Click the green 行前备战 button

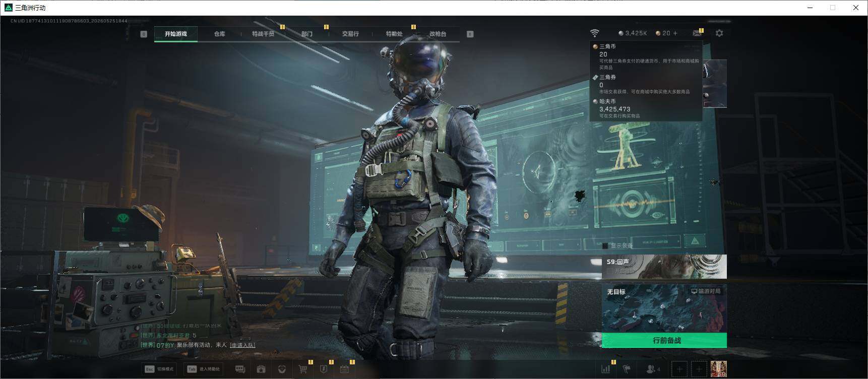664,340
